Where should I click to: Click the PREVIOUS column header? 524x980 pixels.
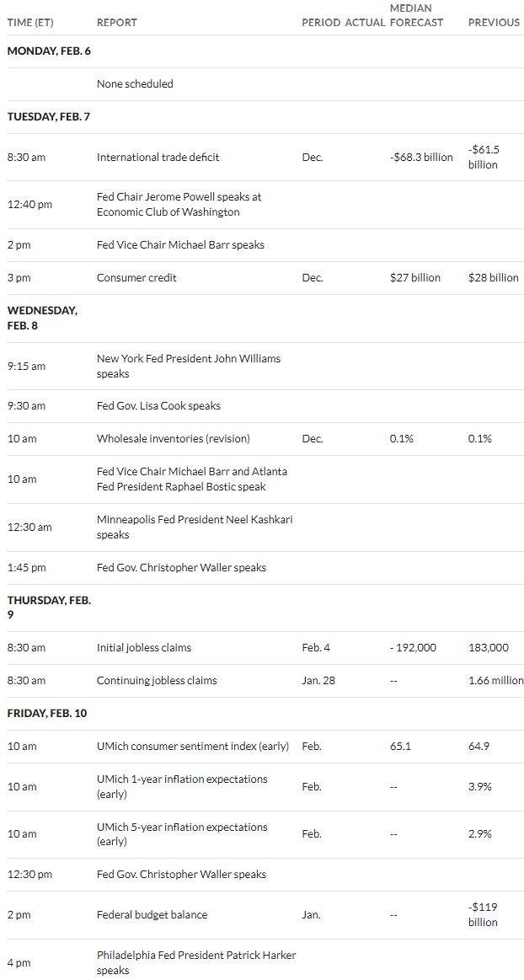[x=494, y=23]
